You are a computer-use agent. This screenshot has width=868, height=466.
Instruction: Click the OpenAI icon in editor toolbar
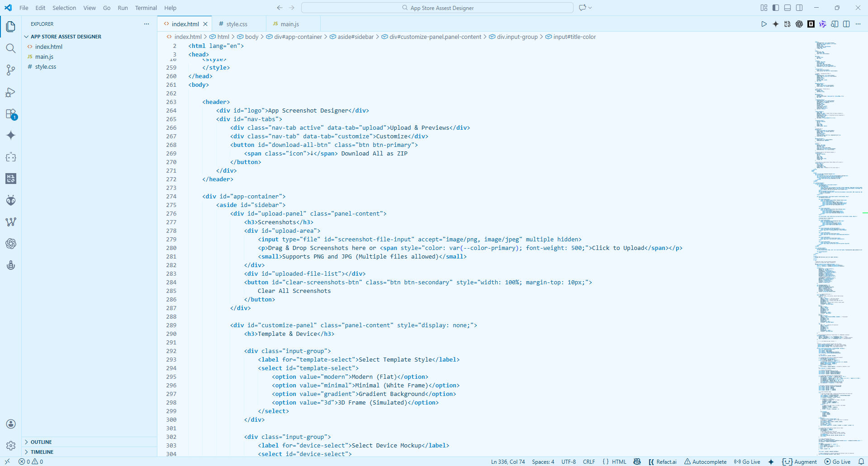pos(799,24)
